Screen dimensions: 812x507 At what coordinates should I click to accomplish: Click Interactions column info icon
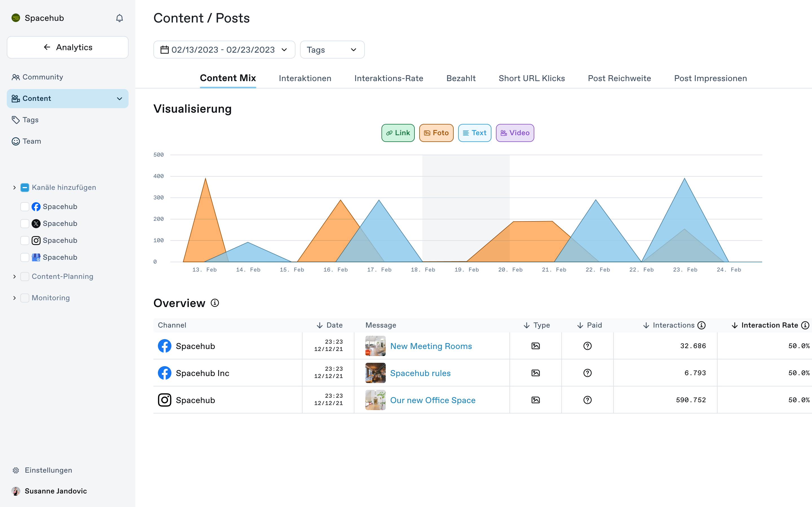click(x=701, y=325)
